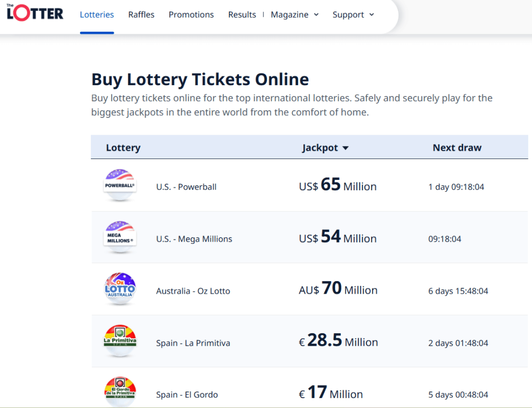Click the Oz Lotto Australia icon
532x408 pixels.
tap(120, 289)
